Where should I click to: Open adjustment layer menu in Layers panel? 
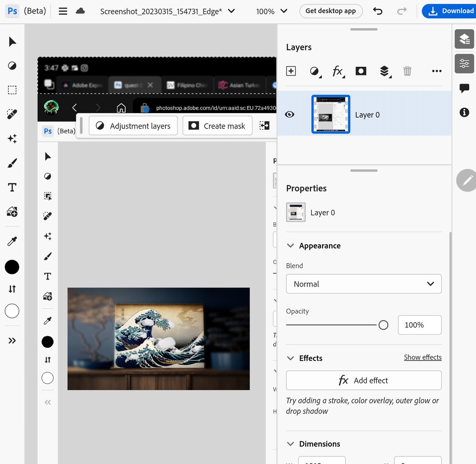pos(315,71)
